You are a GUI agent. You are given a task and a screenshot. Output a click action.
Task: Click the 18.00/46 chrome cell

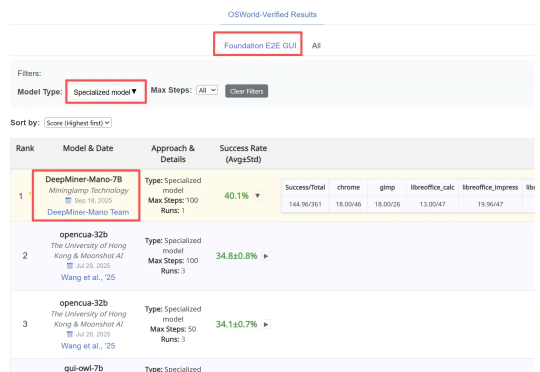click(348, 204)
